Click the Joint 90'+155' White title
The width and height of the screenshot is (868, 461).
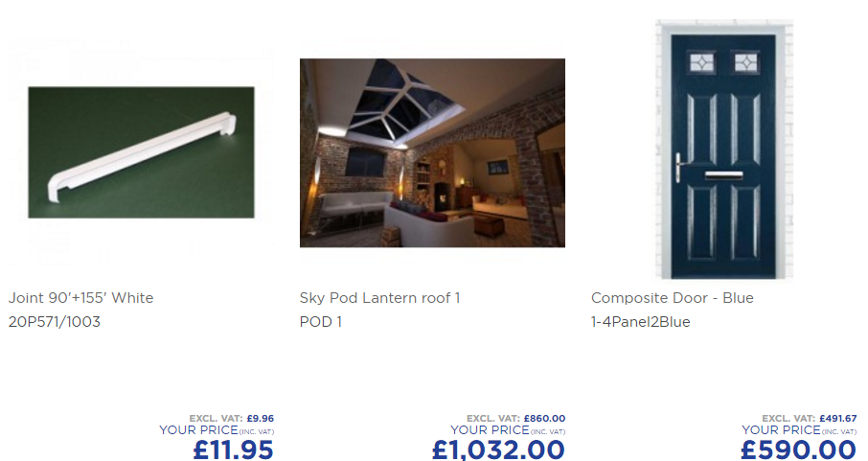point(80,297)
